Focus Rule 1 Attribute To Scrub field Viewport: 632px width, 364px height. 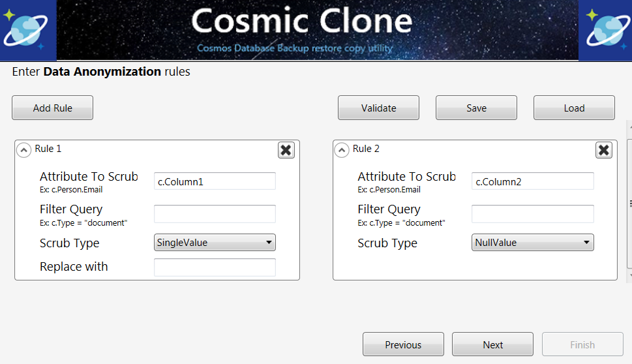[x=215, y=181]
